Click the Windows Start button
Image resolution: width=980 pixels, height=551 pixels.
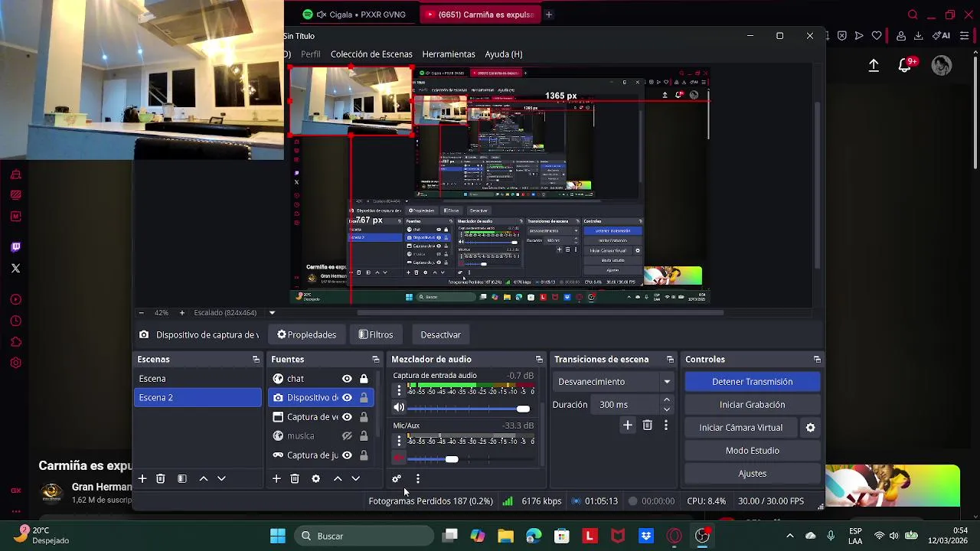coord(278,536)
